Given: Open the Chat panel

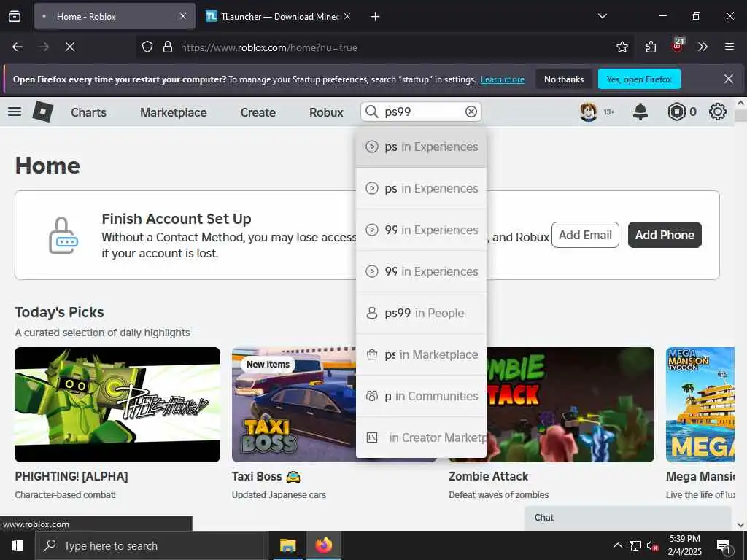Looking at the screenshot, I should (628, 518).
